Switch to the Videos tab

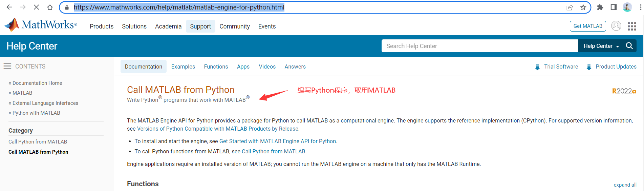(267, 66)
